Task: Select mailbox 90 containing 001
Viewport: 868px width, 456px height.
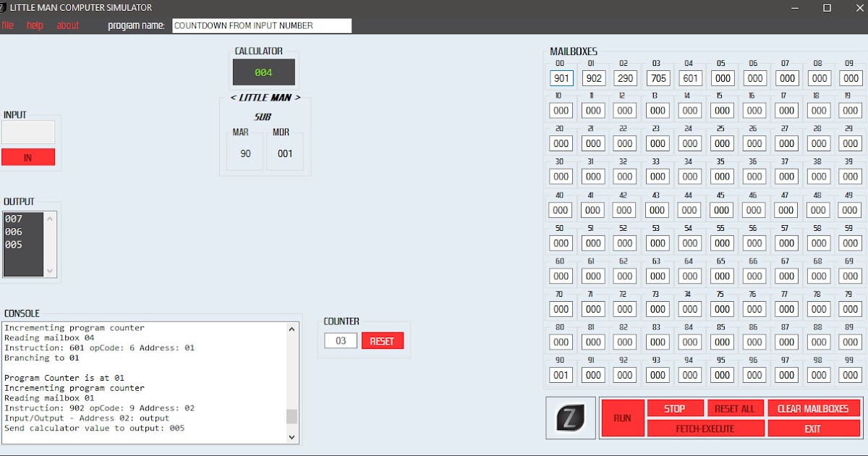Action: [561, 375]
